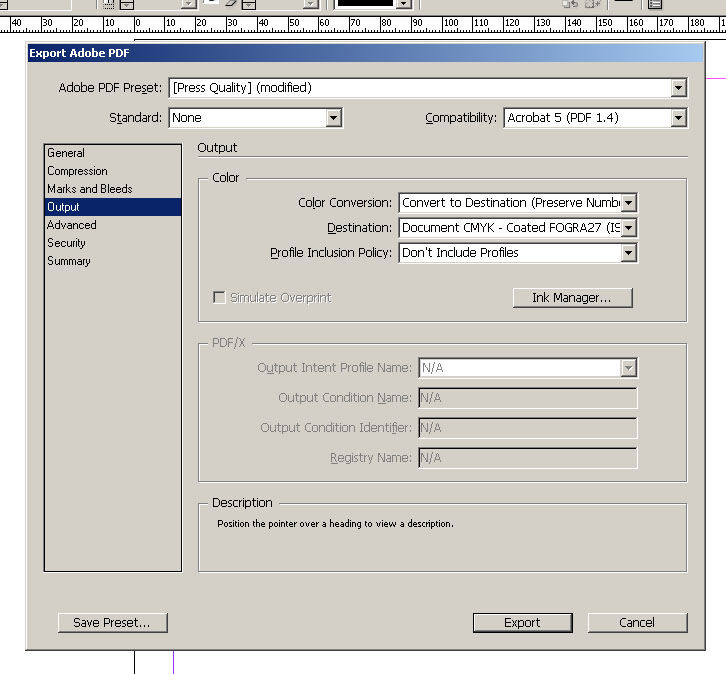
Task: Click the Output Condition Identifier field
Action: click(x=528, y=428)
